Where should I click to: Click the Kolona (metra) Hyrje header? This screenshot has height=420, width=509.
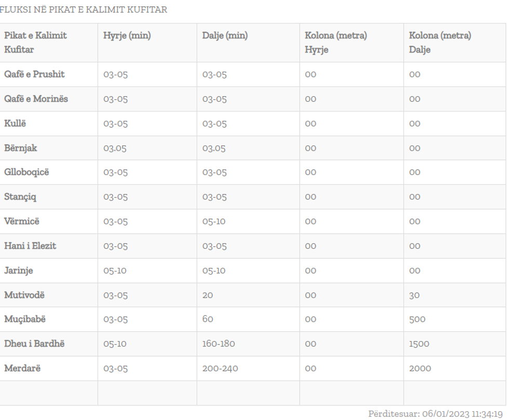(x=336, y=42)
